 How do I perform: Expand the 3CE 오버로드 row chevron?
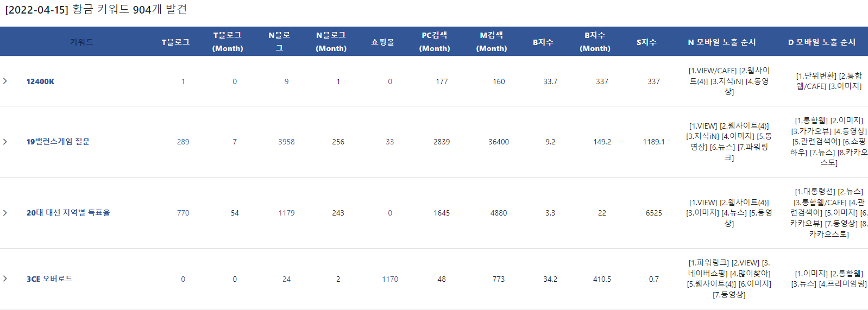[x=5, y=279]
